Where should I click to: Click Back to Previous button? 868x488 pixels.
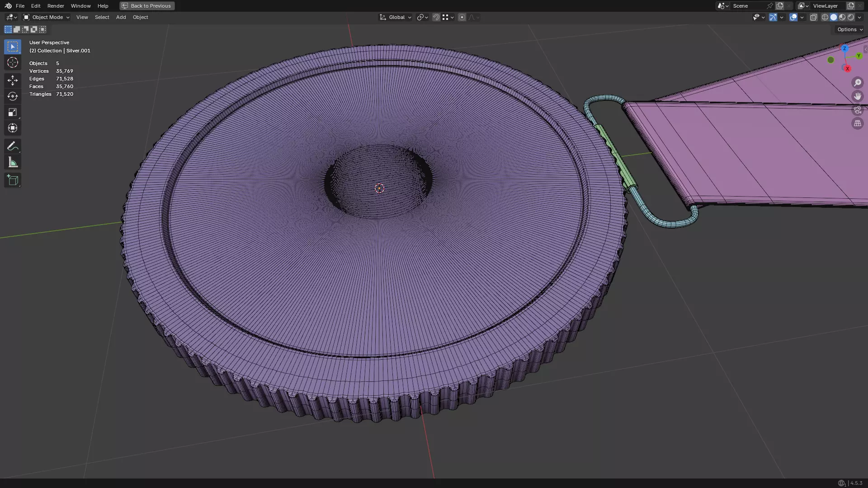(x=147, y=6)
